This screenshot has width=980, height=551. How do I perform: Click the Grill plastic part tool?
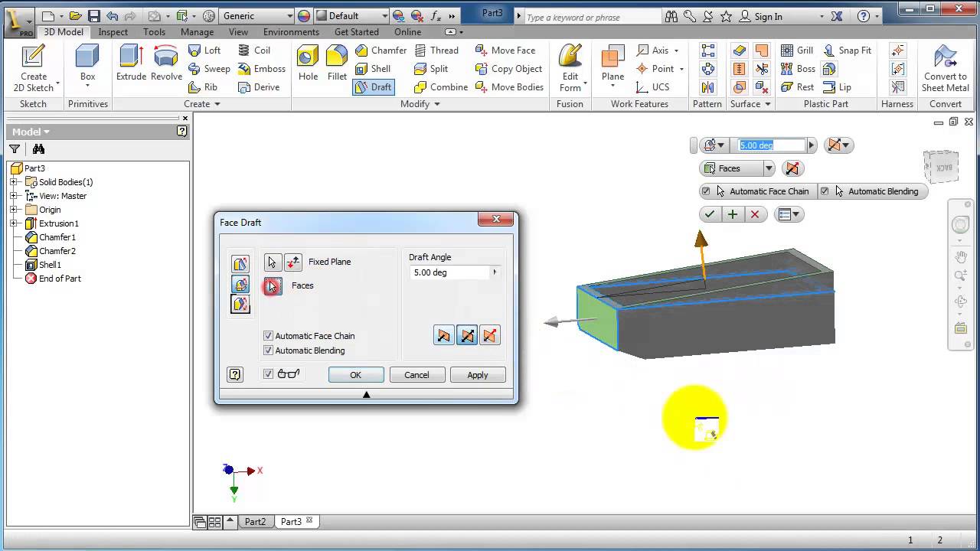click(x=797, y=51)
